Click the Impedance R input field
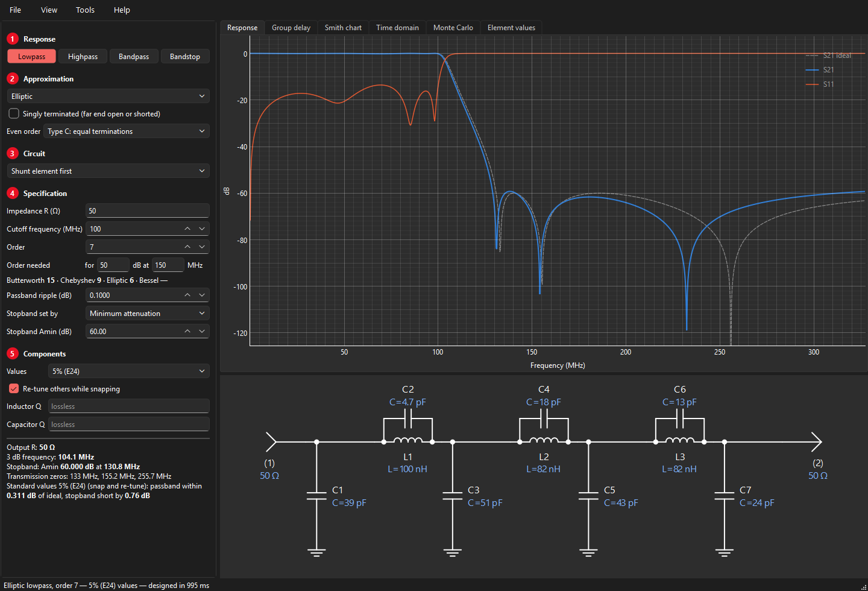 tap(148, 211)
